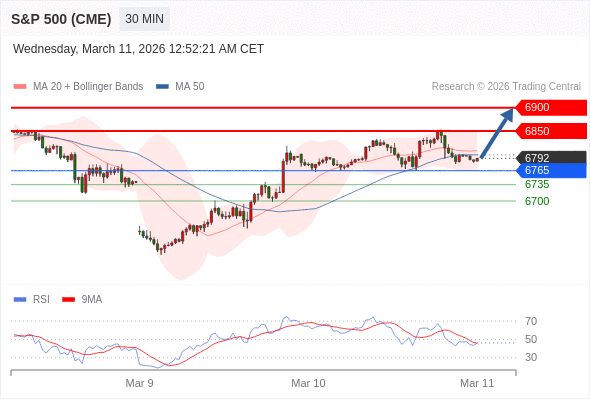Viewport: 590px width, 400px height.
Task: Click the MA 20 + Bollinger Bands legend label
Action: (88, 87)
